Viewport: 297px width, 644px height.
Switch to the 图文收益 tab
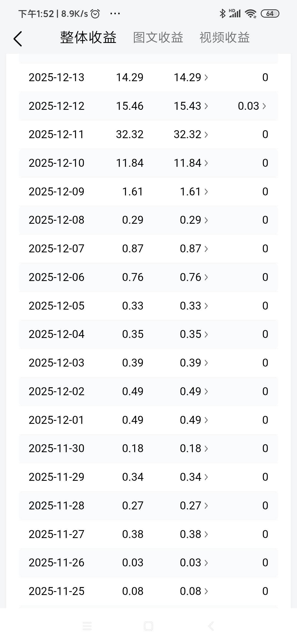(158, 37)
